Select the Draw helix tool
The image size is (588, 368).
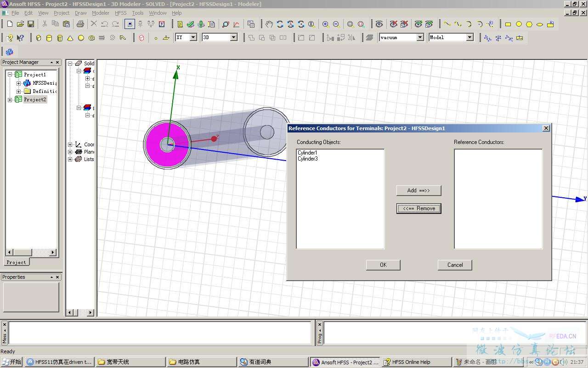102,38
